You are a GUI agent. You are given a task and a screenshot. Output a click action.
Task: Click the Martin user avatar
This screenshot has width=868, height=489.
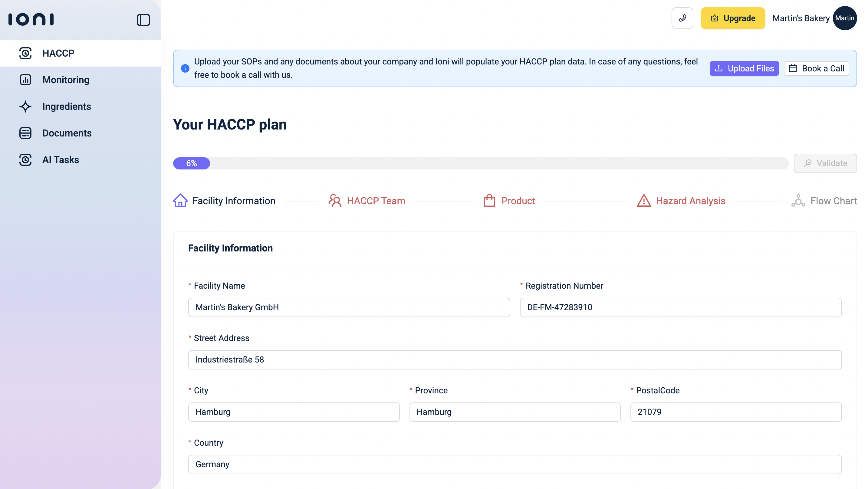844,18
